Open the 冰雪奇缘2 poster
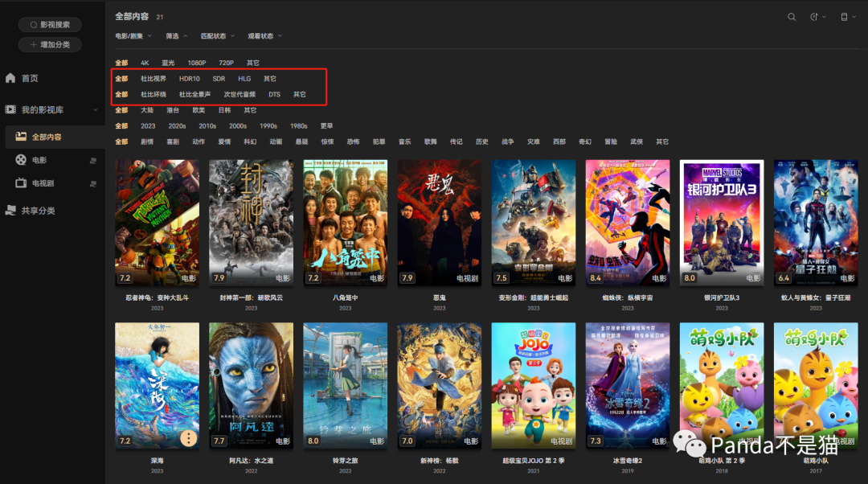 628,385
